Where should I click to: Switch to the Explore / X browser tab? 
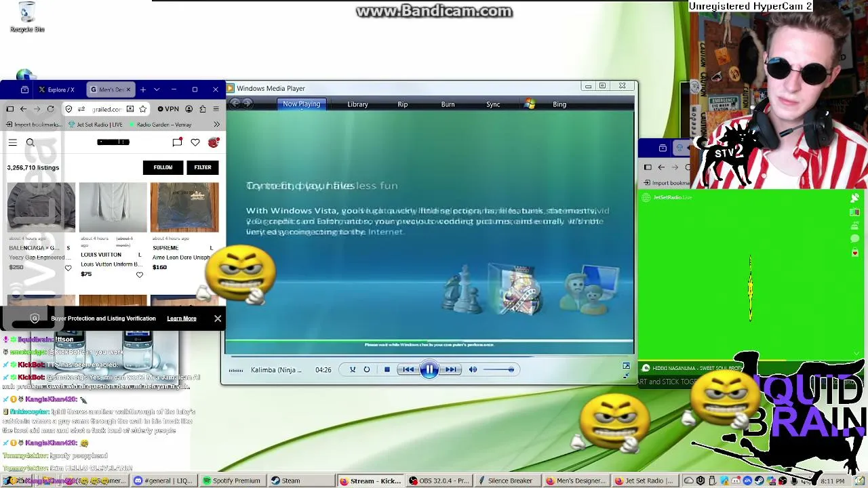(57, 89)
